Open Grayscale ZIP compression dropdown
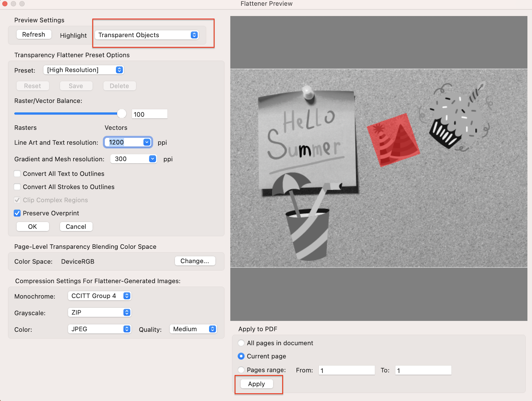The image size is (532, 401). tap(99, 312)
